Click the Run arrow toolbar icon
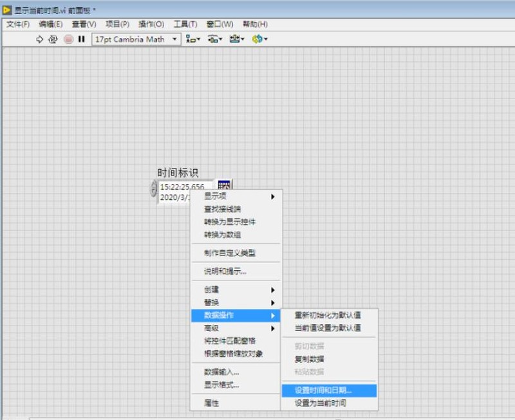Image resolution: width=515 pixels, height=420 pixels. coord(39,39)
